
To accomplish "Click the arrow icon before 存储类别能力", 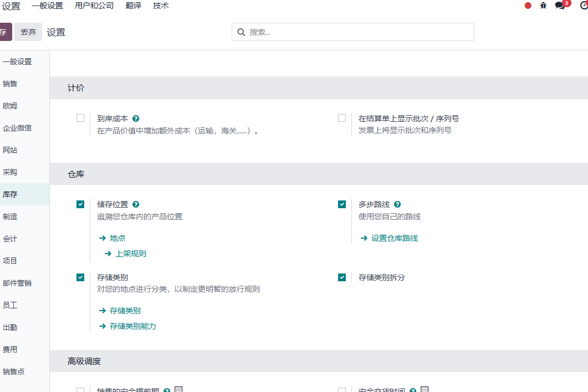I will coord(103,326).
